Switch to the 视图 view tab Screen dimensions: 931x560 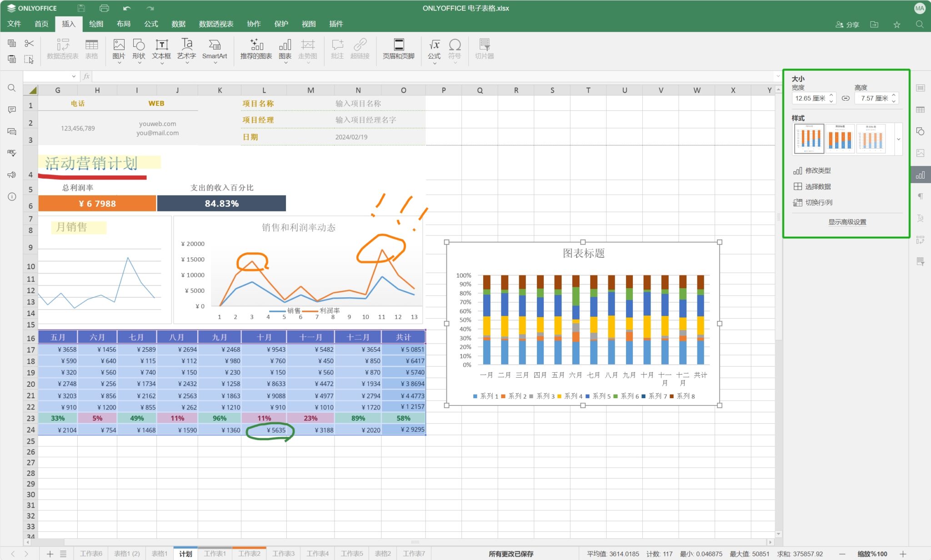pyautogui.click(x=309, y=24)
